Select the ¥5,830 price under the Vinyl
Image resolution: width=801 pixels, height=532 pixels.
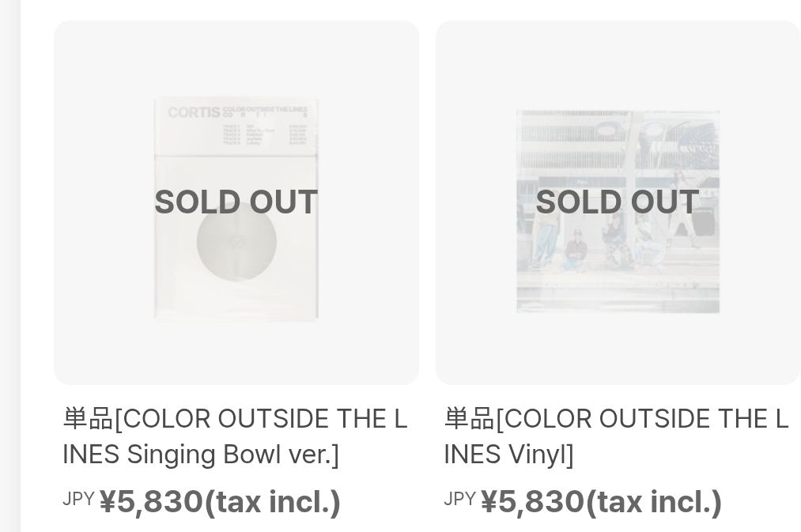tap(532, 502)
